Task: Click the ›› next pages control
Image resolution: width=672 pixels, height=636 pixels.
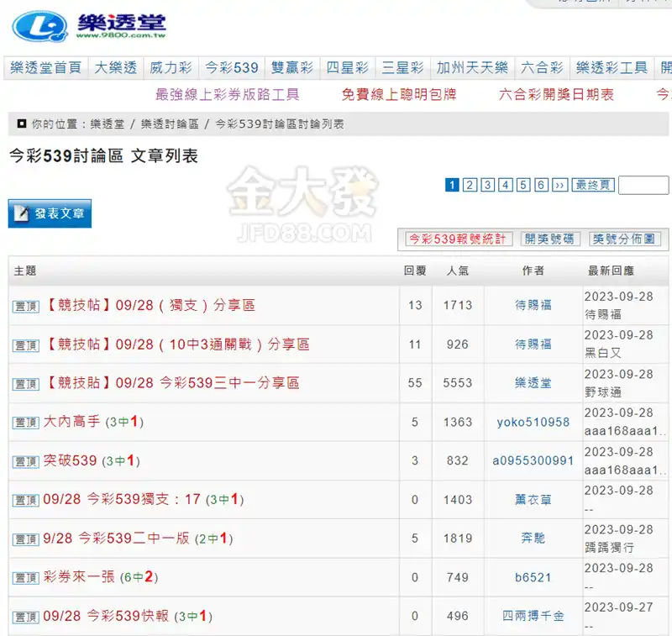Action: [x=558, y=184]
